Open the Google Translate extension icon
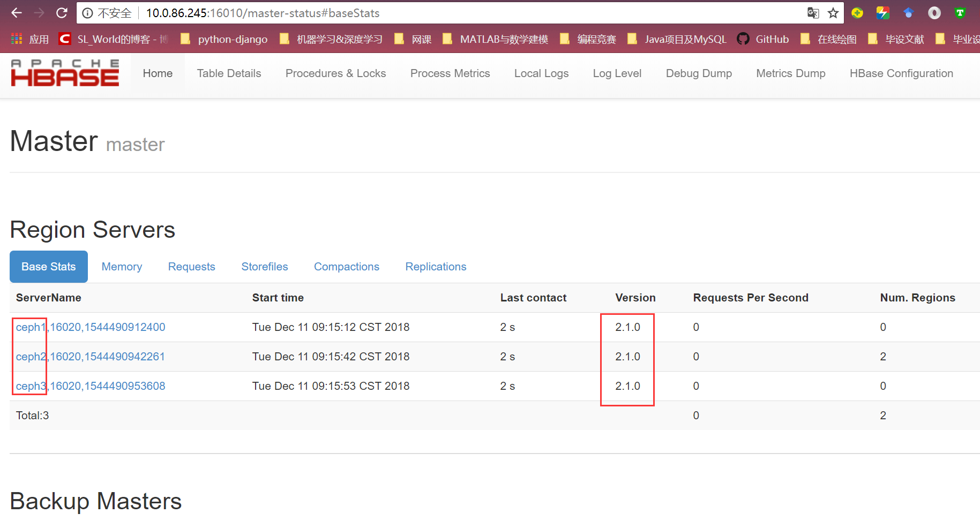The image size is (980, 521). click(813, 13)
